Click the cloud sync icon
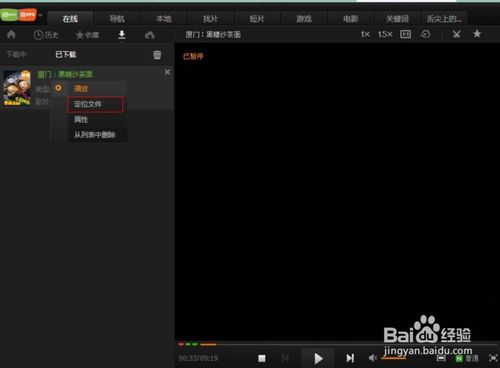500x368 pixels. pyautogui.click(x=426, y=34)
